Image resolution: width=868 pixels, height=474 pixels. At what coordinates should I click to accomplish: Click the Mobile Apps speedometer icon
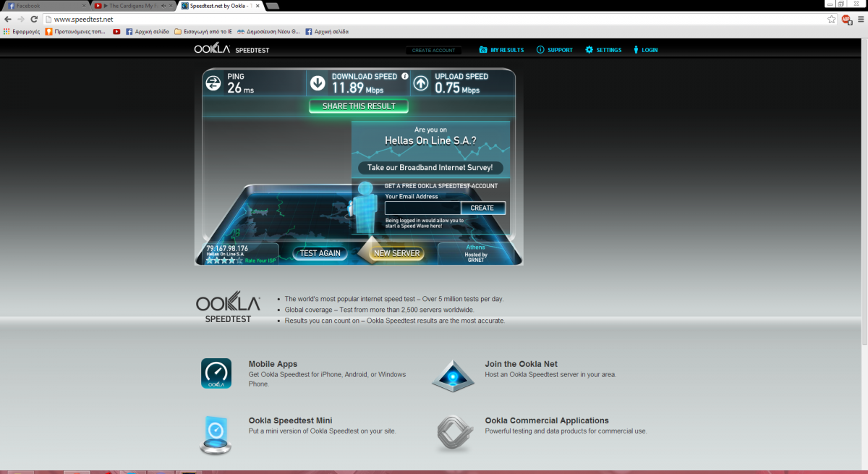(216, 373)
